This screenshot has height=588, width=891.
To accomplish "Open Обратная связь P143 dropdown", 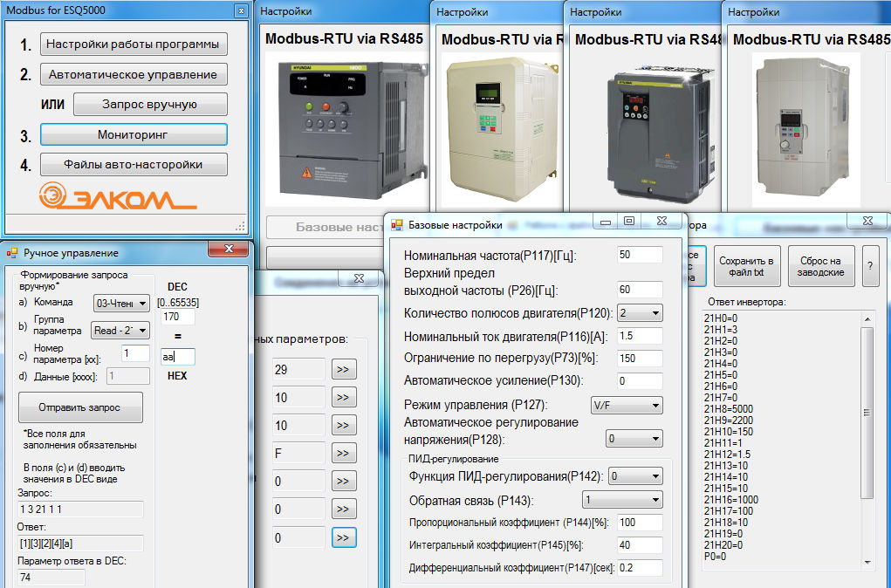I will (623, 500).
